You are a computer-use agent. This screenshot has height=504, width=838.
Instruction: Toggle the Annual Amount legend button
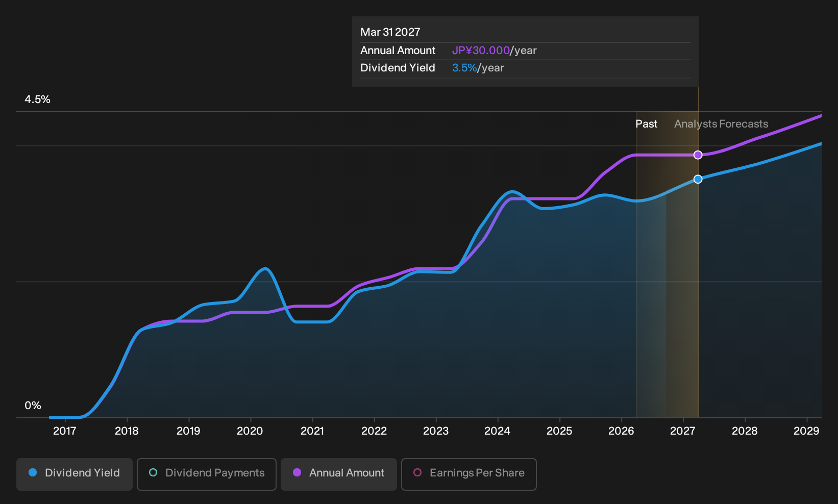click(339, 474)
